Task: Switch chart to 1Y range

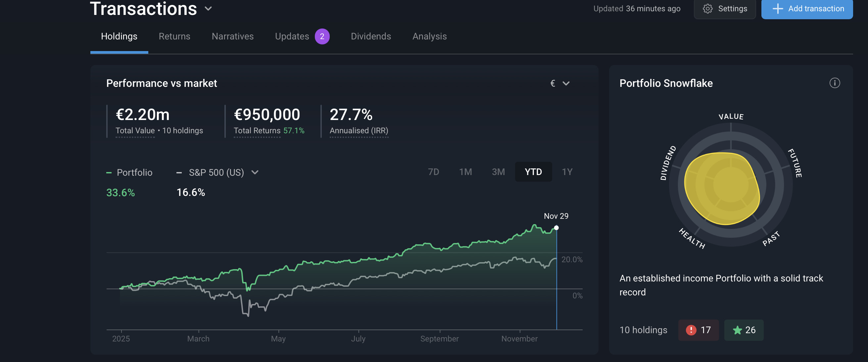Action: [567, 172]
